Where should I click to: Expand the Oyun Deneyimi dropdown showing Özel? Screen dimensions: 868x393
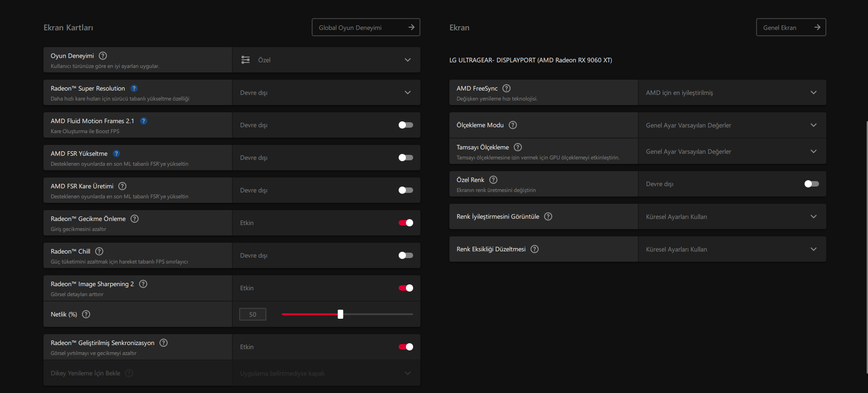click(x=326, y=60)
